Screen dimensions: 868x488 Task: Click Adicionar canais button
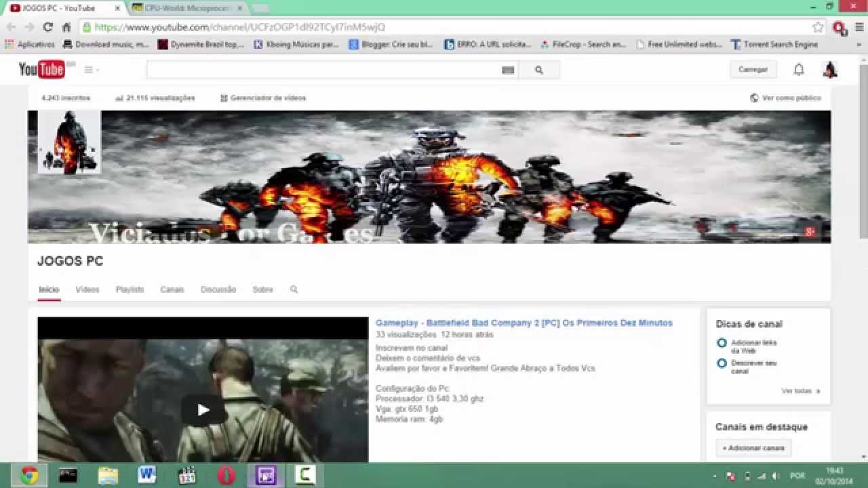pyautogui.click(x=753, y=448)
